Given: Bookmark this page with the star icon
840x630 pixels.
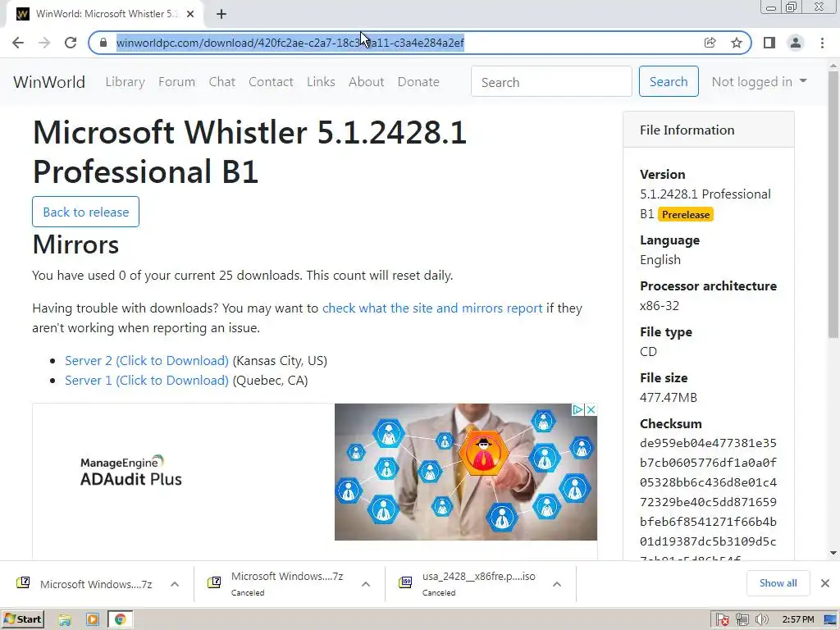Looking at the screenshot, I should 737,43.
